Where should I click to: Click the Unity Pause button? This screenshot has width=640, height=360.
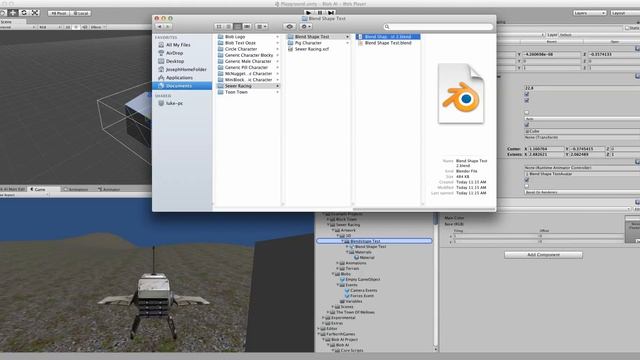click(x=320, y=13)
